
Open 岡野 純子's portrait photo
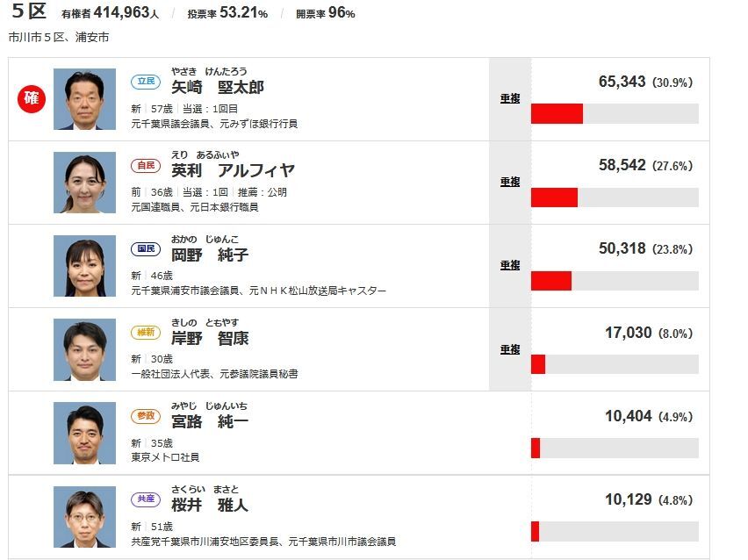click(84, 266)
